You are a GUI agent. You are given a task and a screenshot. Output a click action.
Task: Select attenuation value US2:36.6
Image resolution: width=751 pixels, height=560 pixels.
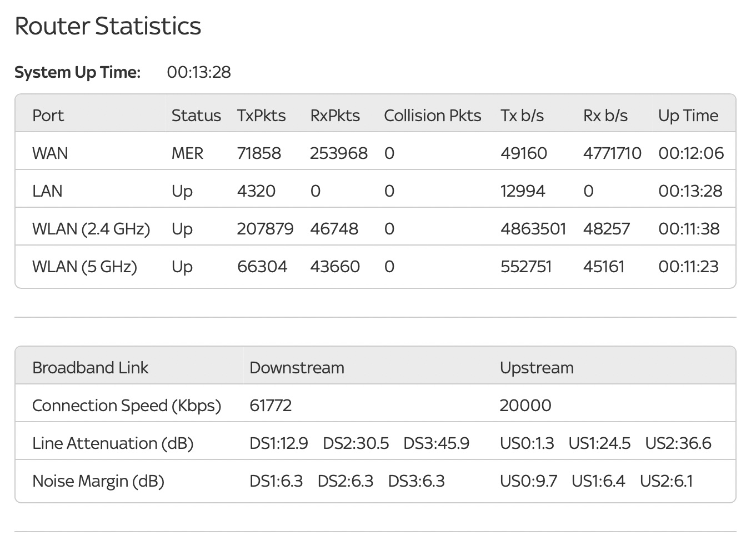[x=678, y=443]
